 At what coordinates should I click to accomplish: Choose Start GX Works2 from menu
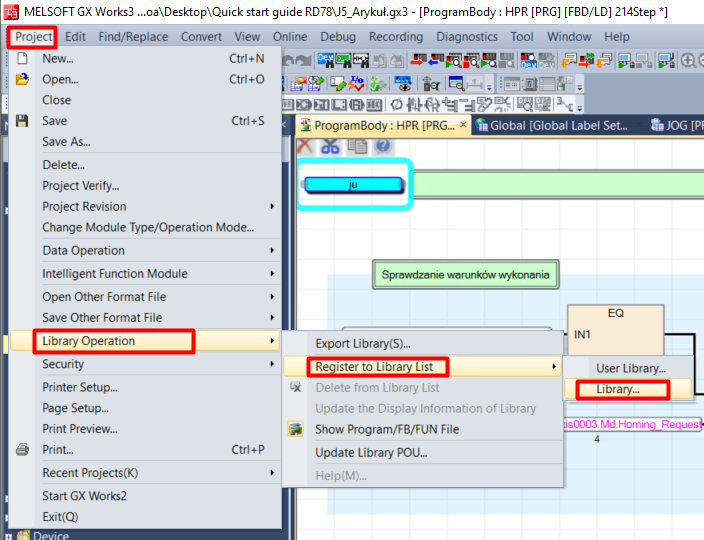(x=145, y=496)
